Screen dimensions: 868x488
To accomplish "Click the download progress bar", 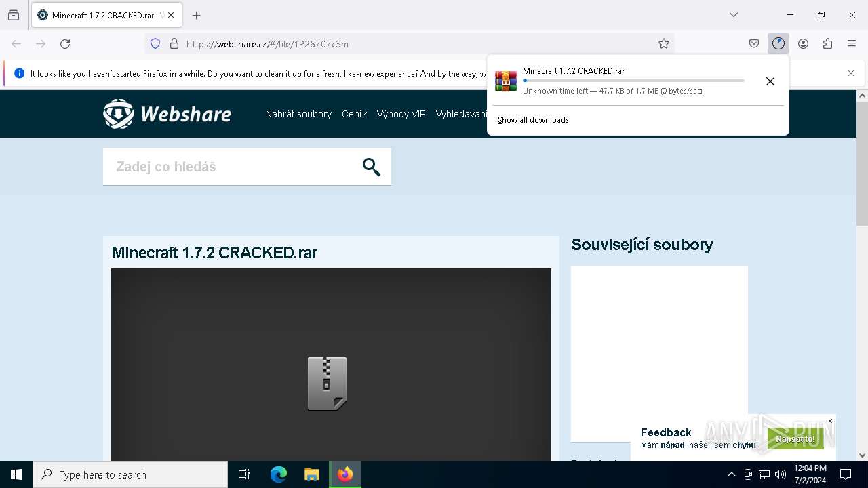I will [x=633, y=81].
